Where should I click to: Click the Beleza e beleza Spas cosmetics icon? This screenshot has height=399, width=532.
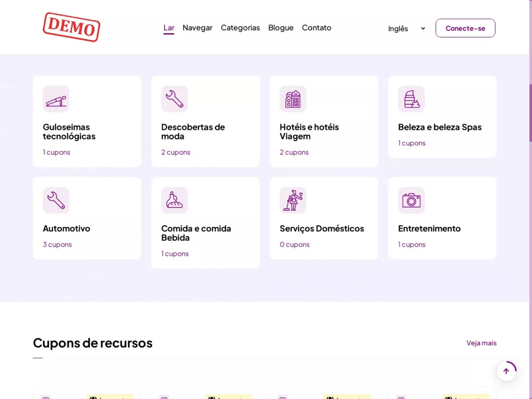411,99
